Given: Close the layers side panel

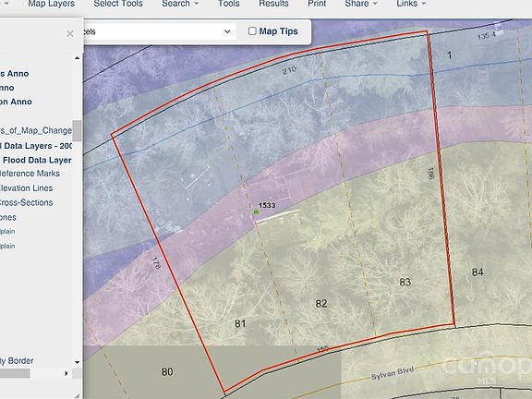Looking at the screenshot, I should [70, 33].
